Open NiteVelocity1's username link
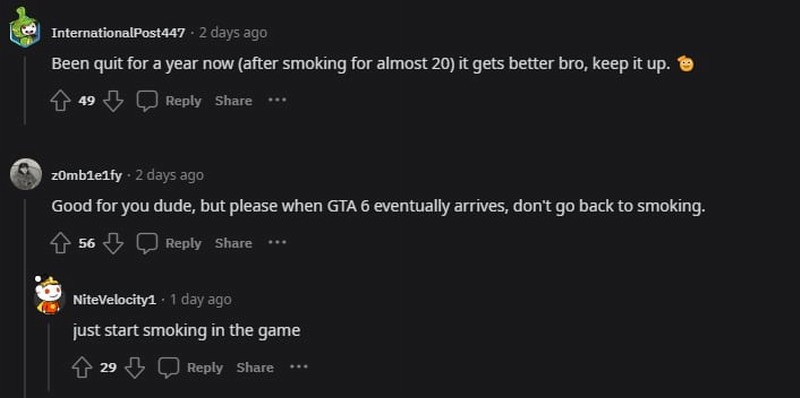800x398 pixels. (114, 300)
